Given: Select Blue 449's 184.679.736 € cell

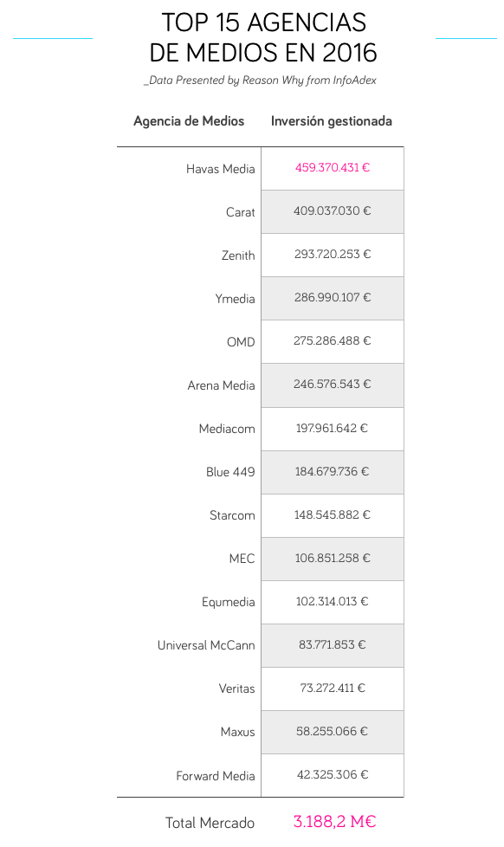Looking at the screenshot, I should pos(333,472).
